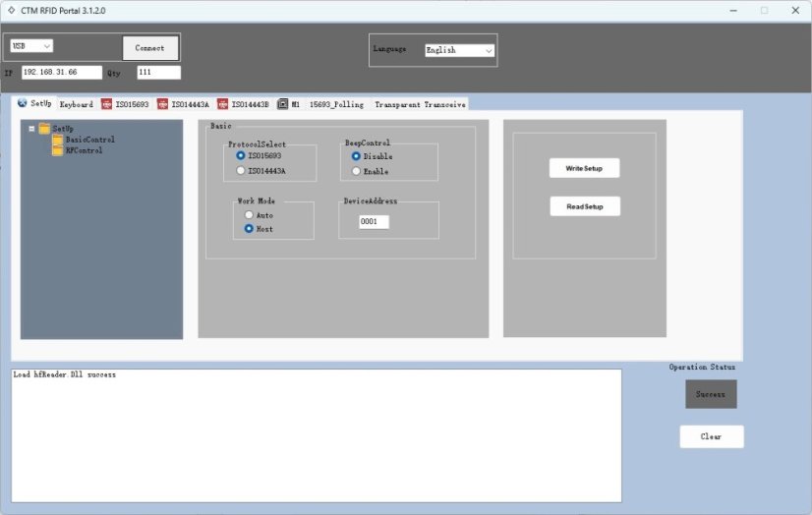This screenshot has height=515, width=812.
Task: Click the red ISO15693 tab icon
Action: (106, 104)
